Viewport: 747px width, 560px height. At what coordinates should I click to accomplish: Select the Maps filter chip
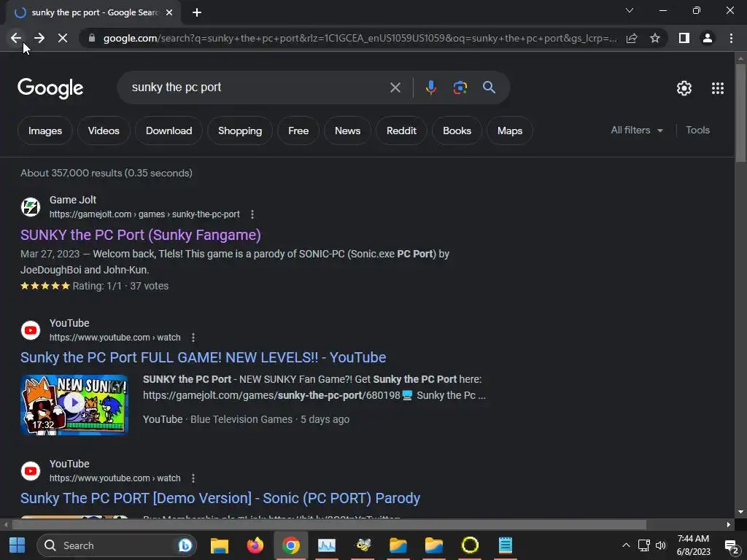tap(510, 131)
